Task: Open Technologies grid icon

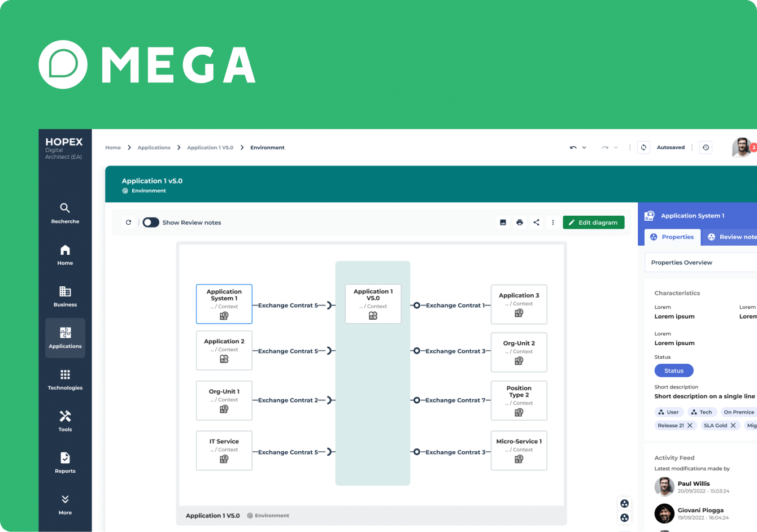Action: coord(65,374)
